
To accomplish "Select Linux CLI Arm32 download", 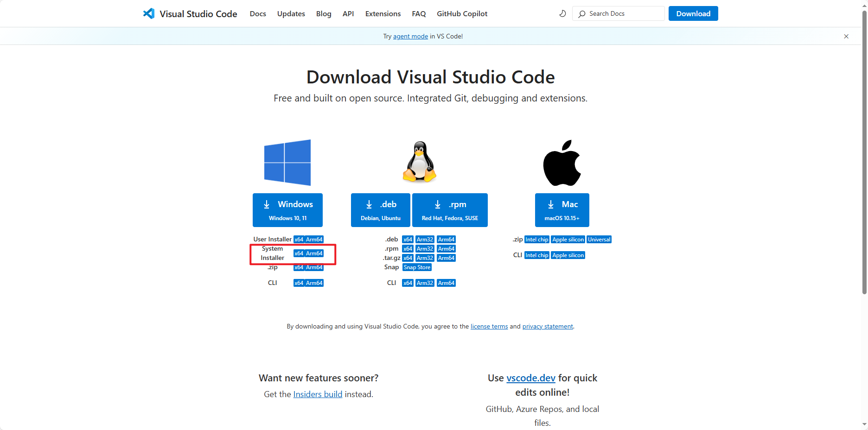I will click(425, 283).
